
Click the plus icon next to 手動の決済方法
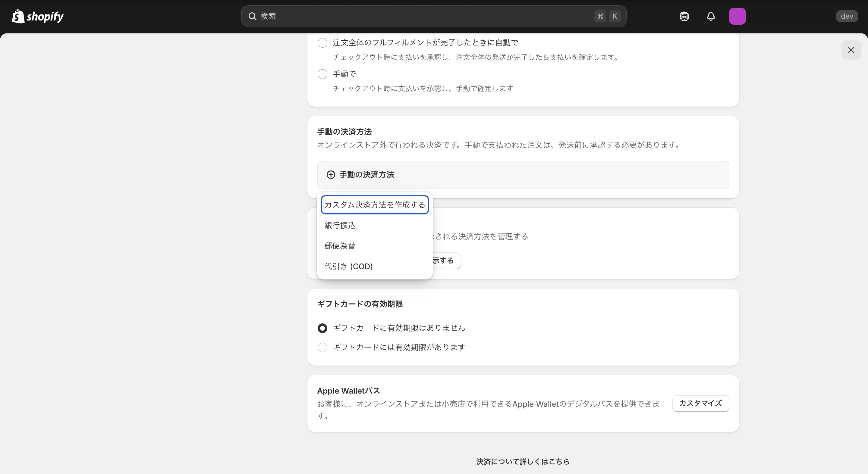point(331,175)
